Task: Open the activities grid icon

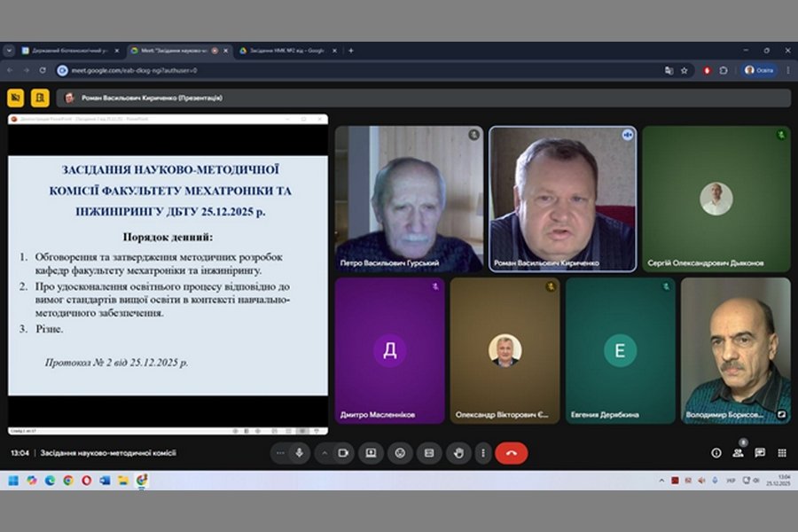Action: click(782, 453)
